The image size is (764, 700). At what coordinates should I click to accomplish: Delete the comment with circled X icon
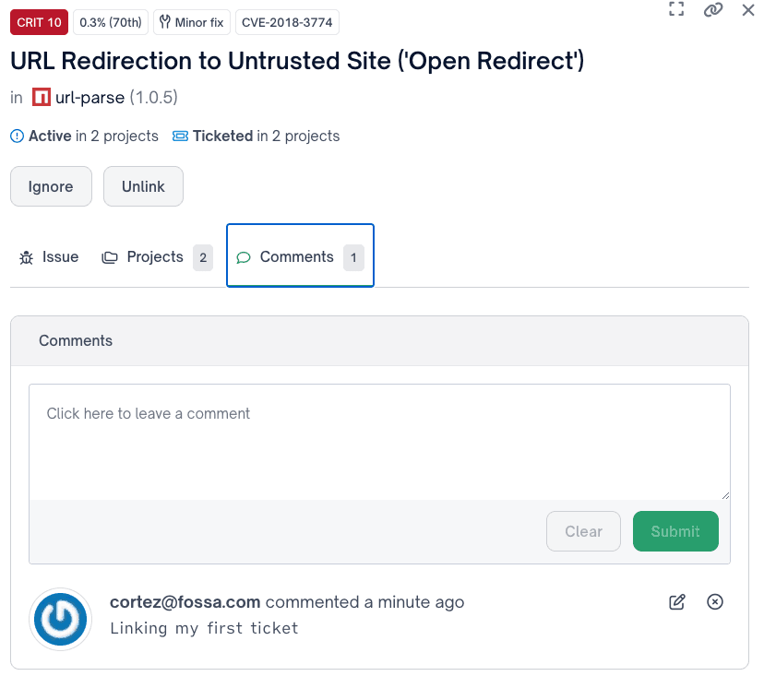click(x=715, y=602)
